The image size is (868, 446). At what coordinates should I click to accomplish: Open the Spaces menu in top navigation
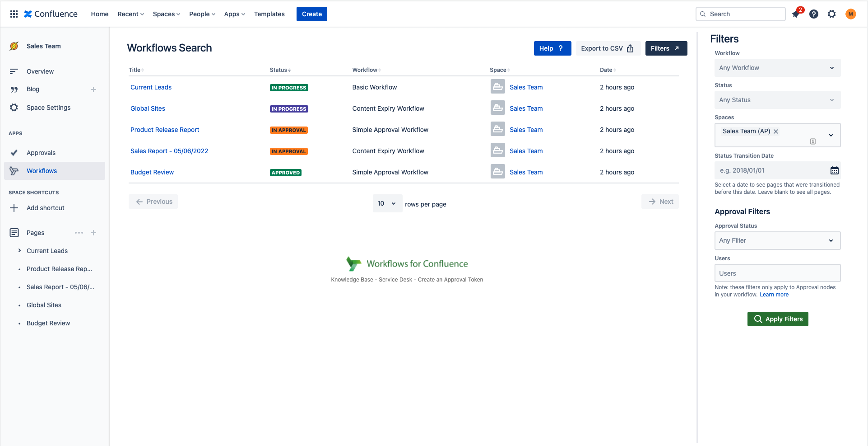(x=166, y=14)
